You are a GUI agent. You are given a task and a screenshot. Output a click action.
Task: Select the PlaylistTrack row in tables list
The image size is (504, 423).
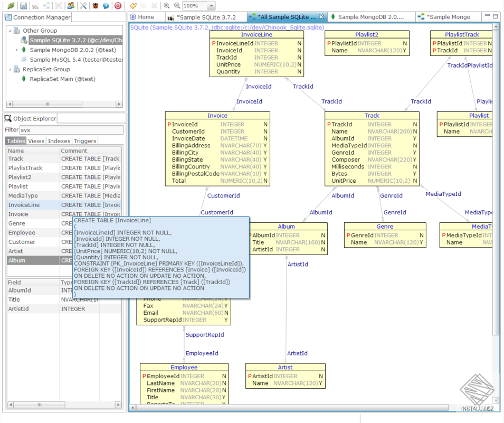(x=64, y=168)
